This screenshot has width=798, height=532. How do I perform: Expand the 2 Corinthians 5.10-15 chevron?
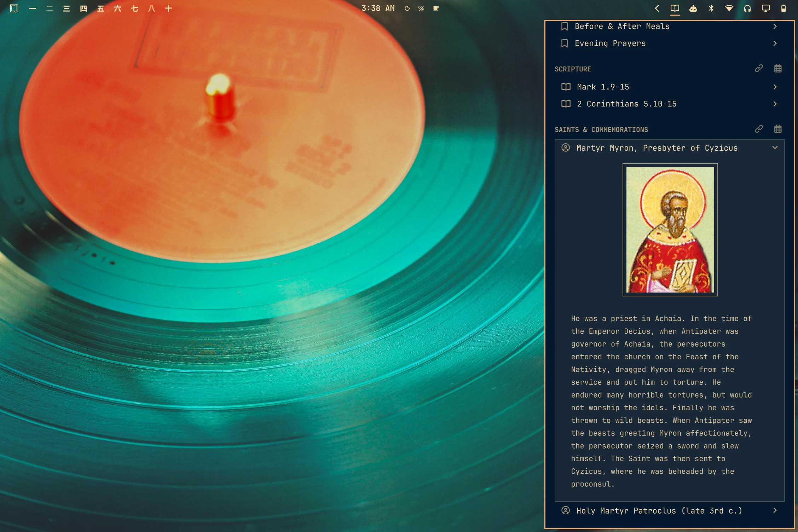(x=775, y=104)
